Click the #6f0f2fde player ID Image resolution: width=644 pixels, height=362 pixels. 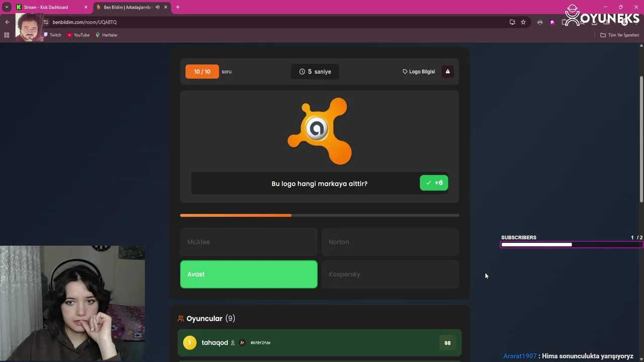pyautogui.click(x=261, y=343)
